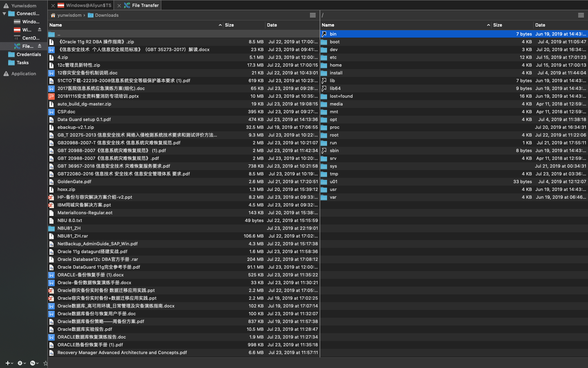Eject the Wi... Windows connection in sidebar
588x368 pixels.
click(x=40, y=30)
